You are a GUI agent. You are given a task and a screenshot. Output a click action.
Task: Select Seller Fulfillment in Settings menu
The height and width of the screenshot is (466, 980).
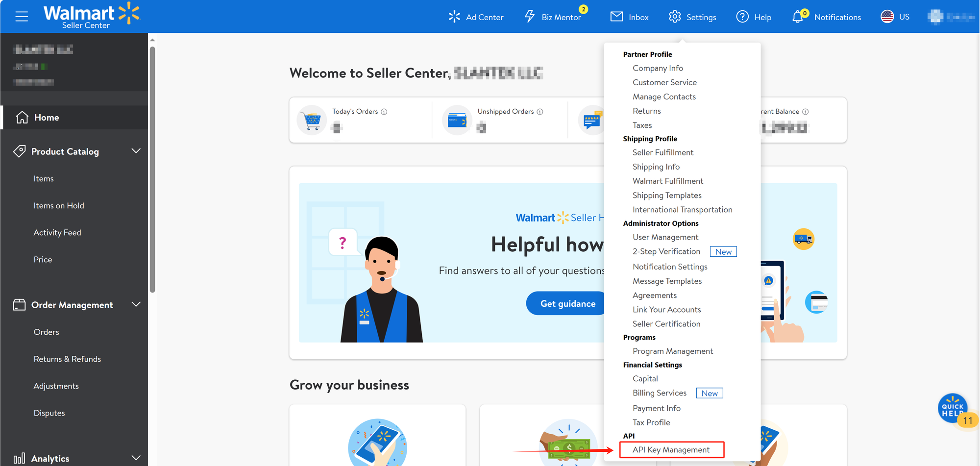(x=663, y=152)
